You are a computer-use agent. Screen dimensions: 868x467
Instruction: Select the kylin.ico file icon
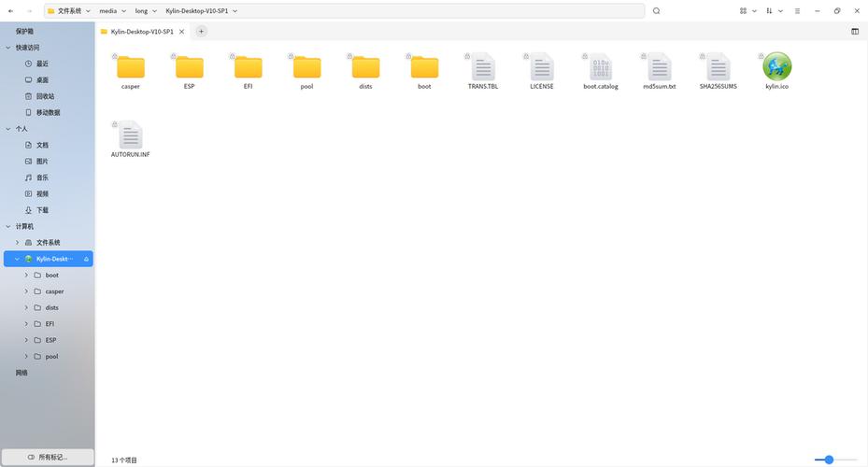coord(776,66)
